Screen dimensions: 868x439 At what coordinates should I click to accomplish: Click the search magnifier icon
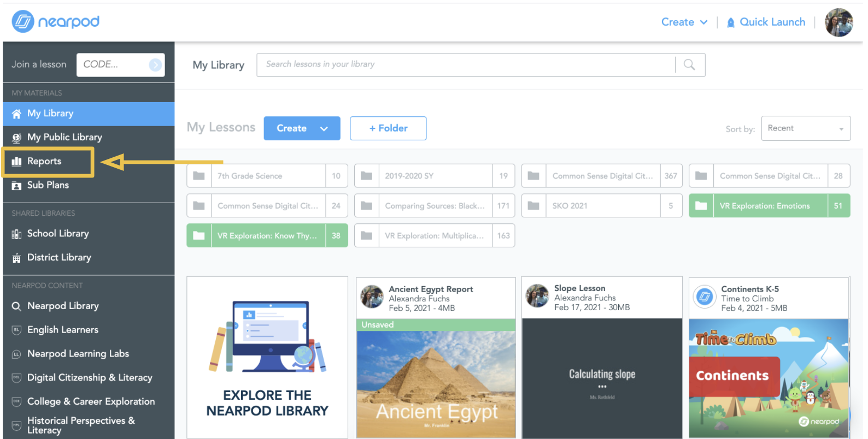(689, 65)
